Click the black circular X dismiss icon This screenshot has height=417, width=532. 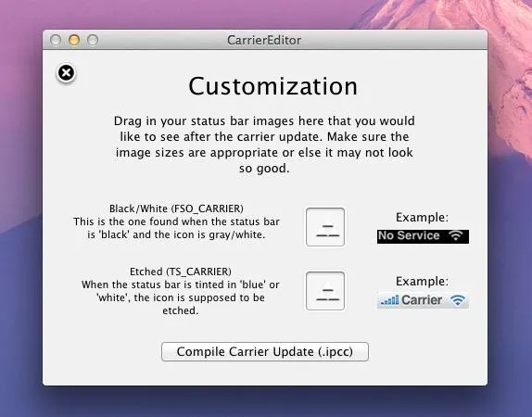pyautogui.click(x=66, y=73)
